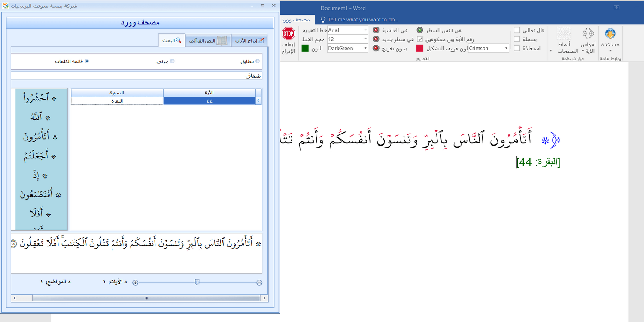This screenshot has height=322, width=644.
Task: Choose the في الحاشية citation option
Action: tap(376, 30)
